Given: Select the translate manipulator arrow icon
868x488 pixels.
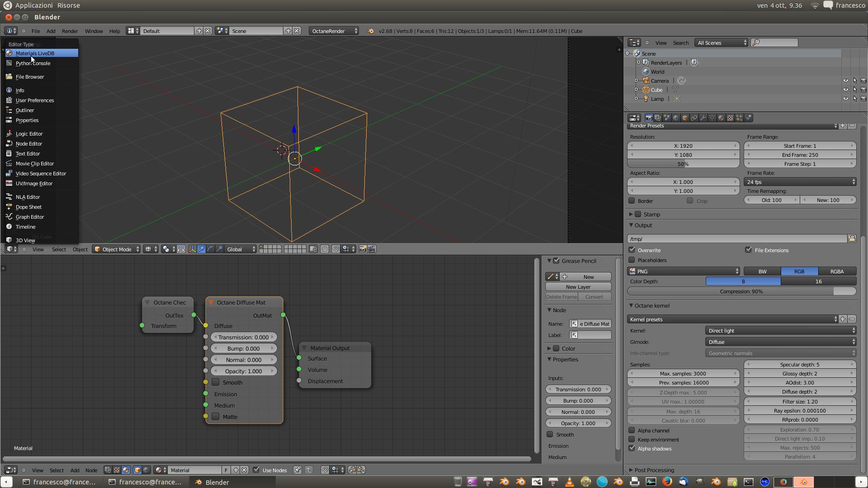Looking at the screenshot, I should pos(201,249).
